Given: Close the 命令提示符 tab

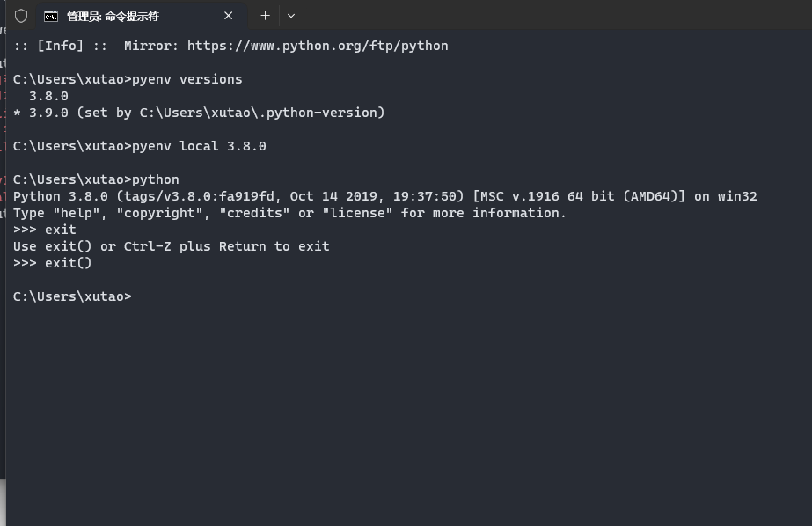Looking at the screenshot, I should (x=228, y=15).
